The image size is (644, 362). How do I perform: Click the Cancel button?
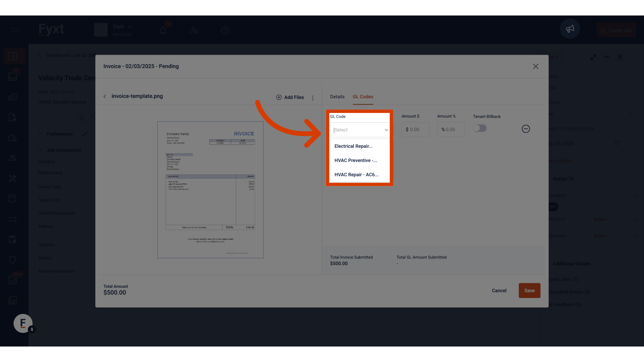[499, 291]
